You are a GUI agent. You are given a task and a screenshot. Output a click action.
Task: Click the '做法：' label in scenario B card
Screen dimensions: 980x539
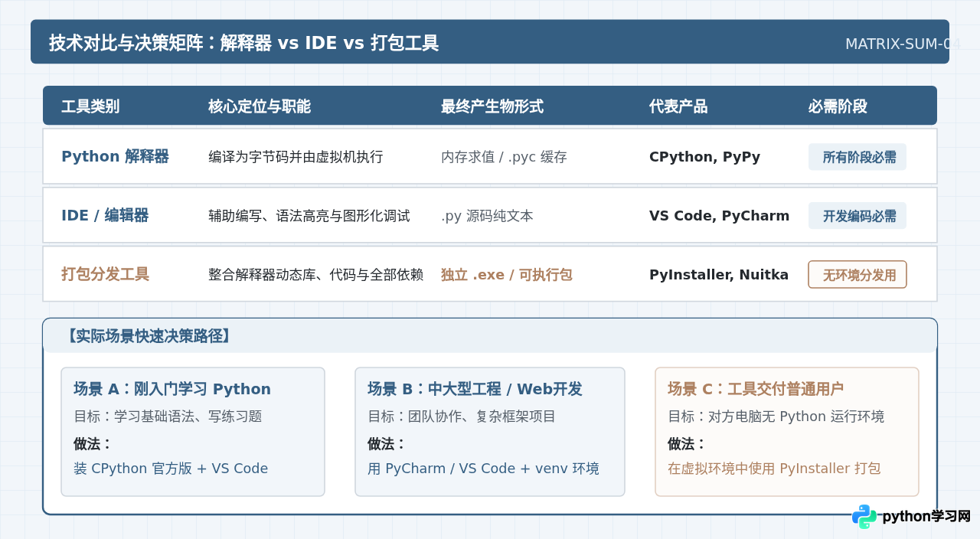coord(387,444)
